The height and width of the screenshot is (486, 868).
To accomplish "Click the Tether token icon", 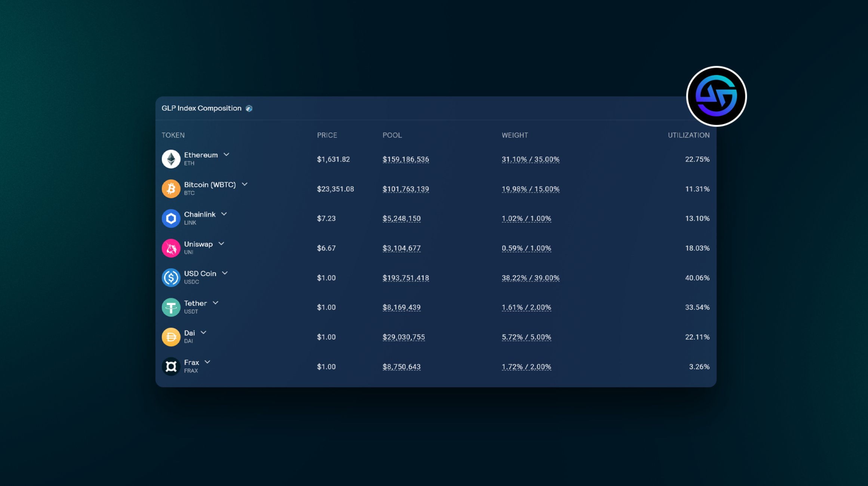I will [171, 307].
